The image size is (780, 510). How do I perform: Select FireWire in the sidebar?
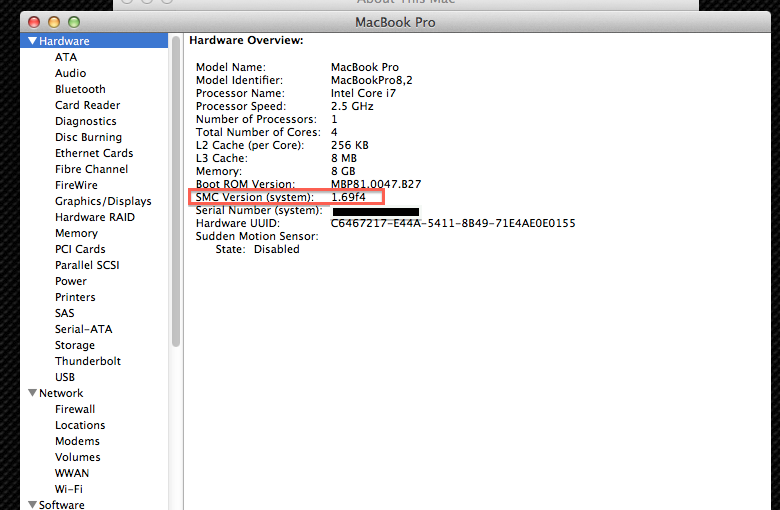[76, 185]
